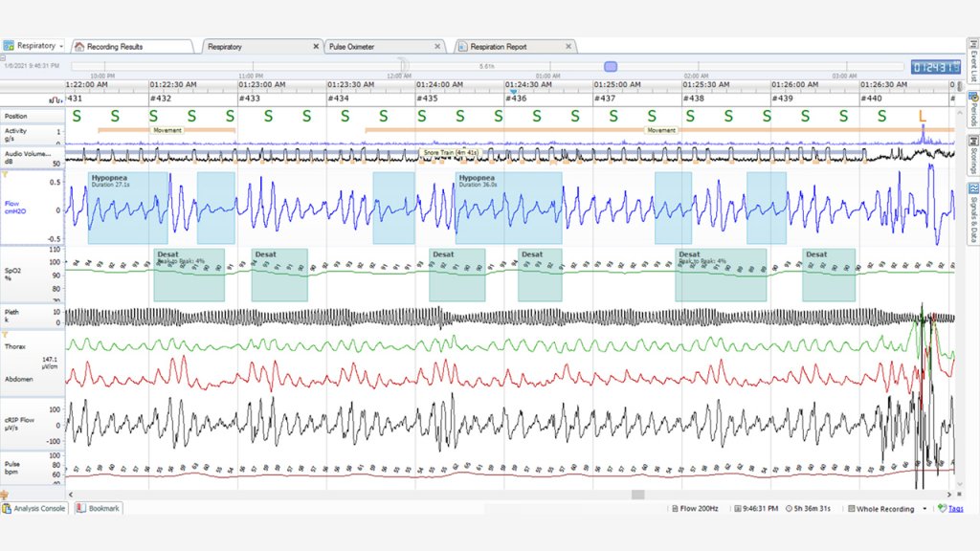Open the Scorings side panel
The height and width of the screenshot is (551, 980).
coord(972,155)
